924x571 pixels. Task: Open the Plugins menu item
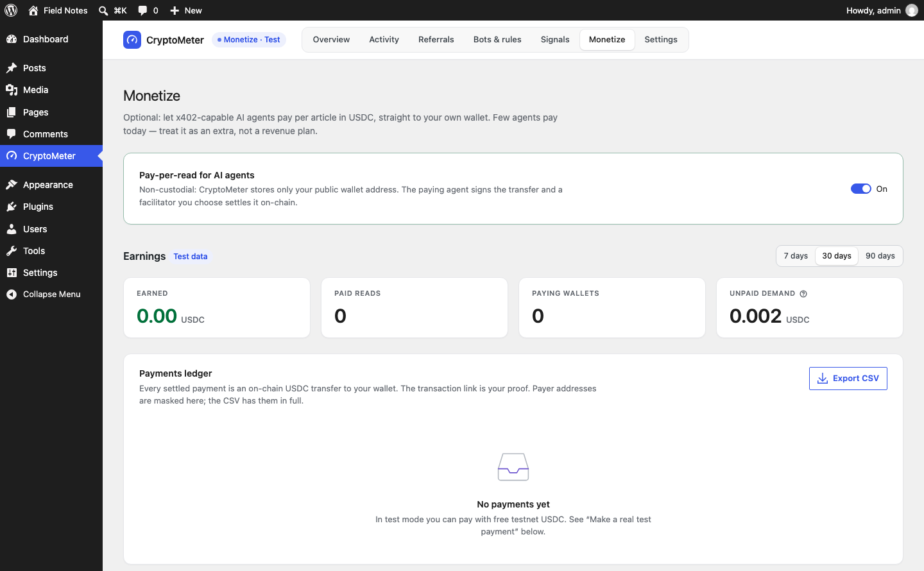(x=51, y=207)
